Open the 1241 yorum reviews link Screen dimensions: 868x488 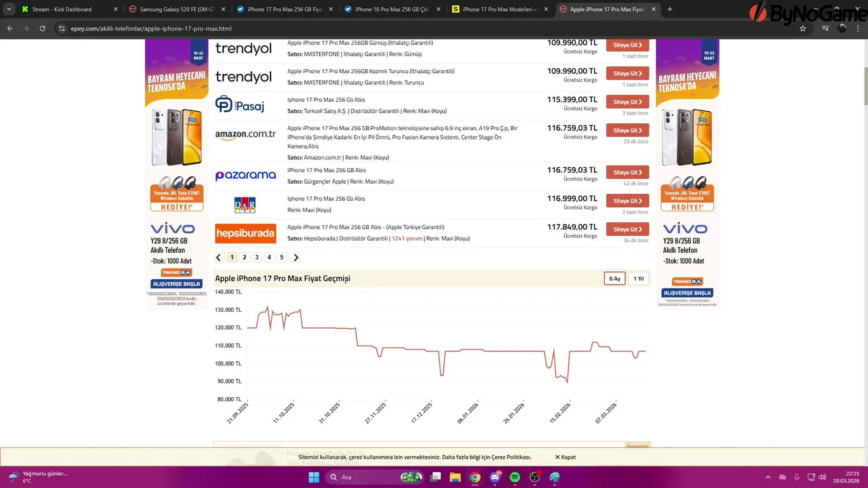point(407,239)
